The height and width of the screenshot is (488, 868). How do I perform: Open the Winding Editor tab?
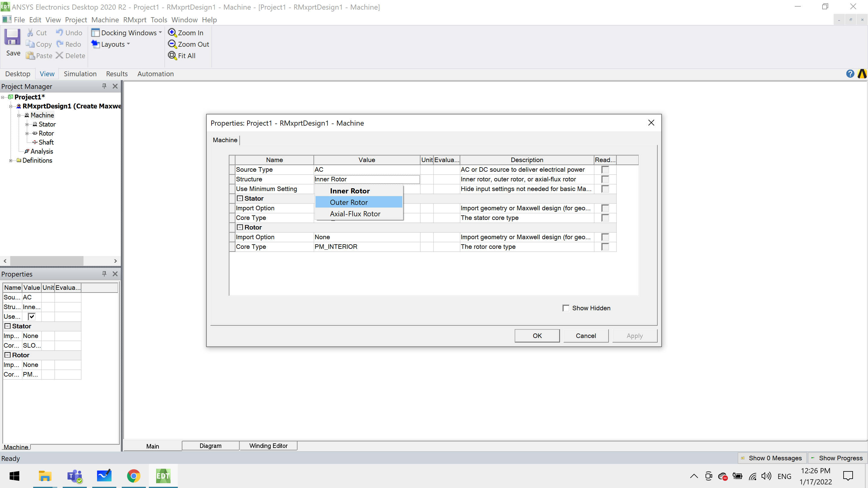[x=269, y=446]
